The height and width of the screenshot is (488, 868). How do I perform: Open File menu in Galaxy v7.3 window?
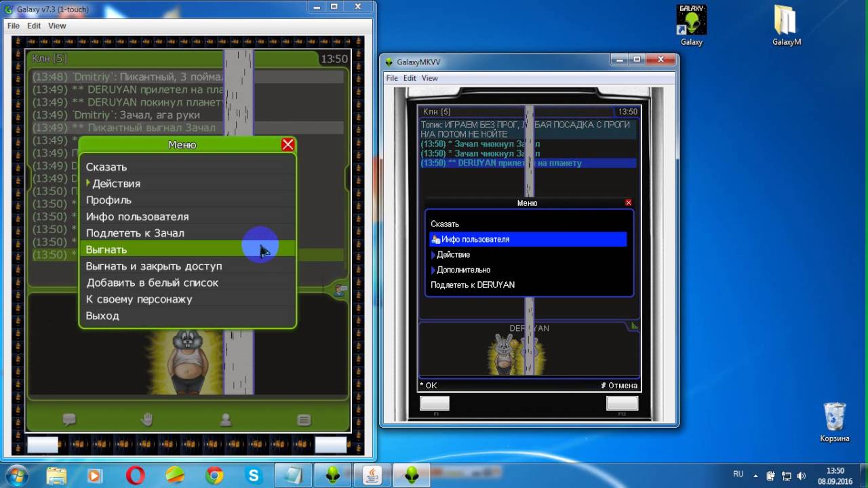(x=14, y=26)
